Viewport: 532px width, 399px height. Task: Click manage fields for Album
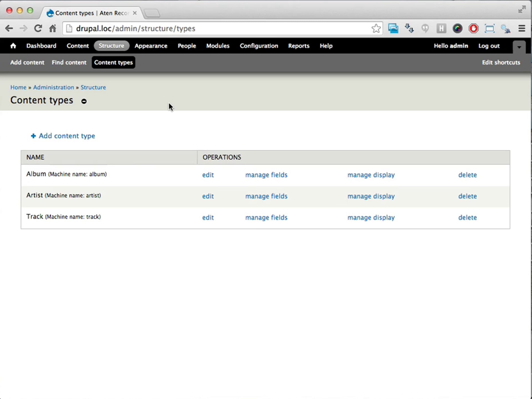coord(266,175)
